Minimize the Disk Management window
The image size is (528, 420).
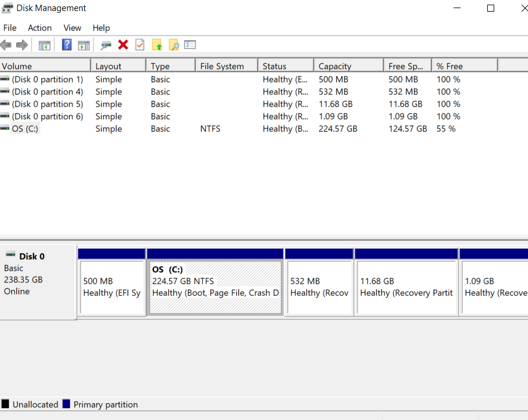[457, 8]
